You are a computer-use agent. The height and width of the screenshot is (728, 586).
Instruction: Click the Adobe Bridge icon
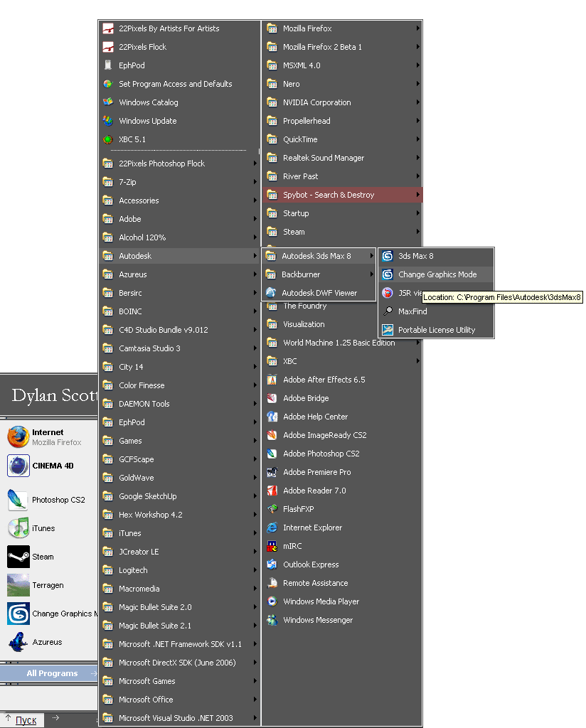(x=272, y=398)
